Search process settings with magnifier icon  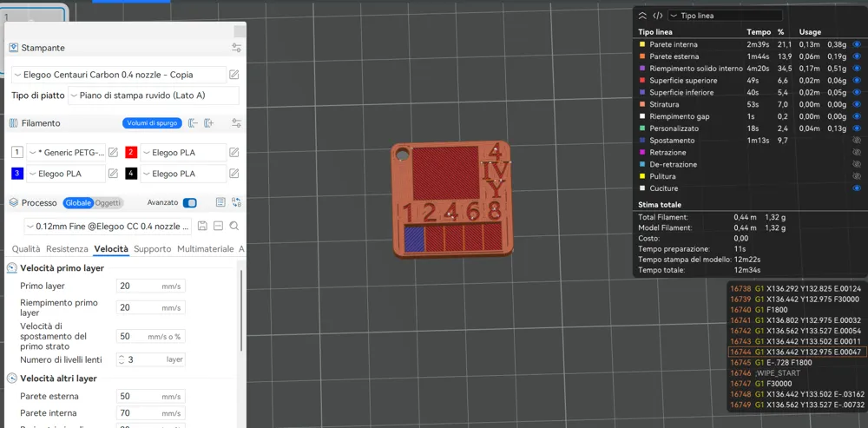pyautogui.click(x=234, y=226)
